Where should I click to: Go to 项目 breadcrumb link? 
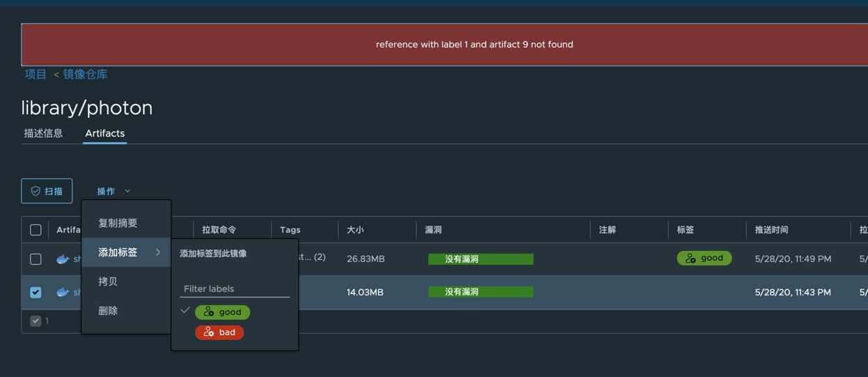[36, 74]
